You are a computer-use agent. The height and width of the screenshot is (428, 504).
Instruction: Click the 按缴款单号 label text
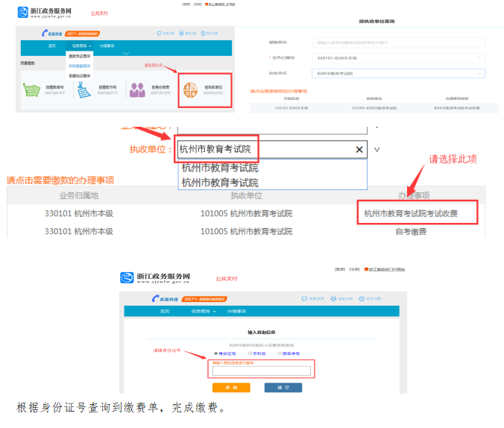tap(54, 87)
